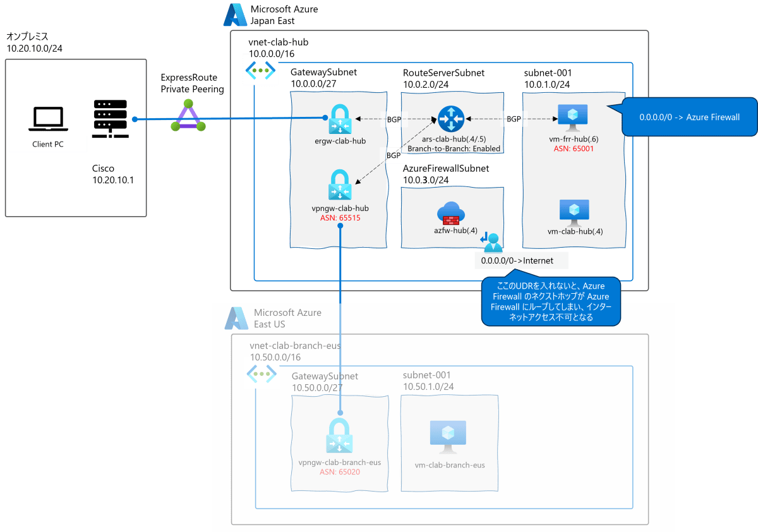
Task: Click the vnet-clab-hub virtual network icon
Action: tap(260, 70)
